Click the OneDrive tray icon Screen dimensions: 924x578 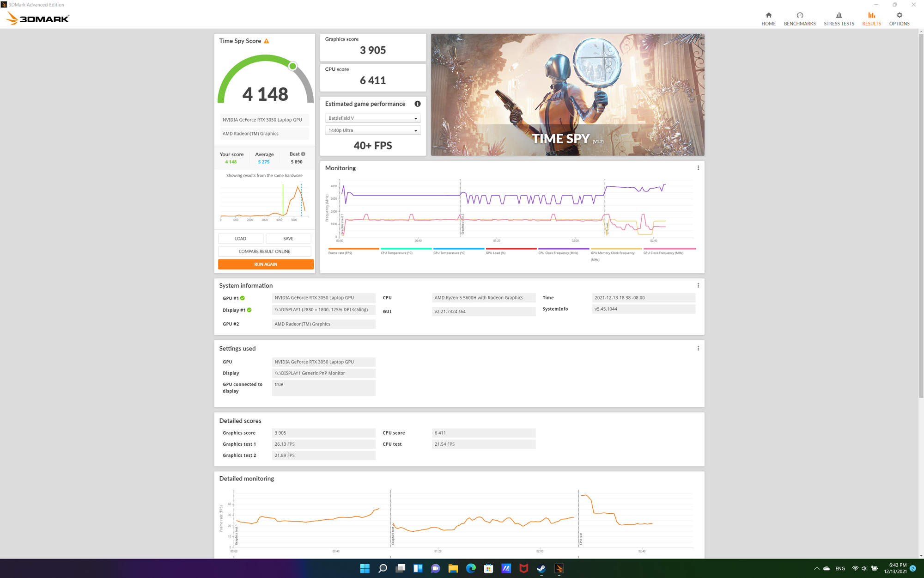point(827,568)
